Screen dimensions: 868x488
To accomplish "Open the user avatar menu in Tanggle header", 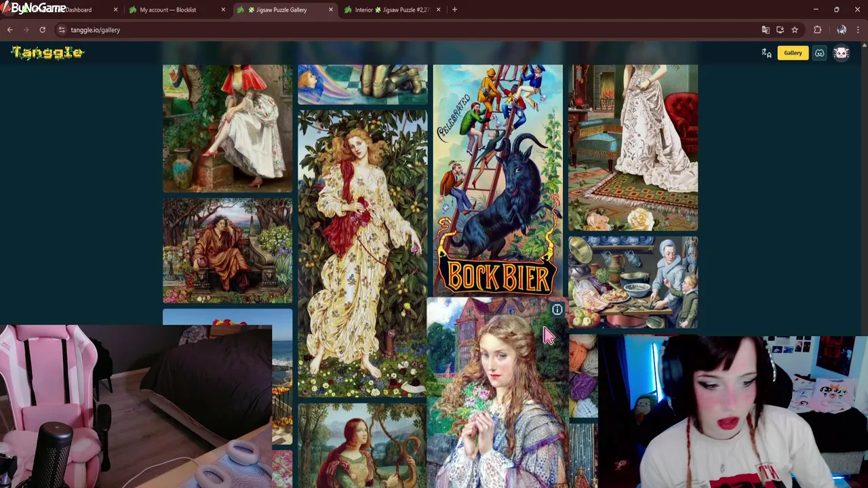I will (x=842, y=53).
